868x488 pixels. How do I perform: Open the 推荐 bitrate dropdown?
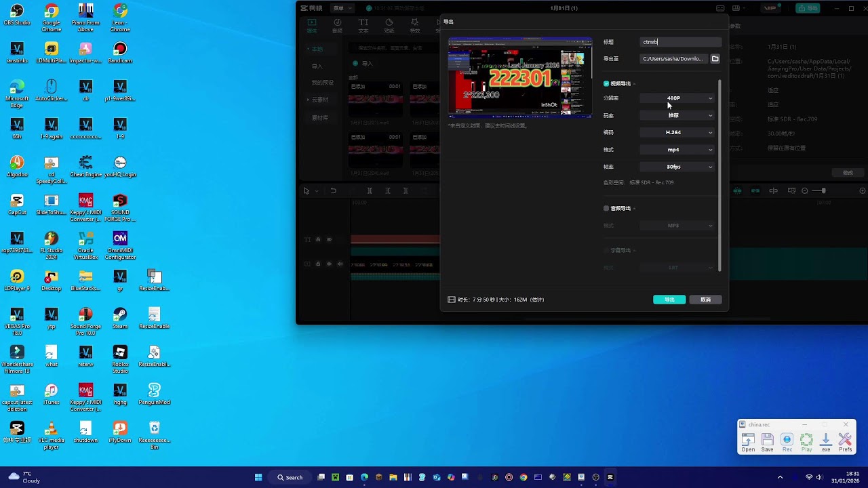[x=678, y=115]
